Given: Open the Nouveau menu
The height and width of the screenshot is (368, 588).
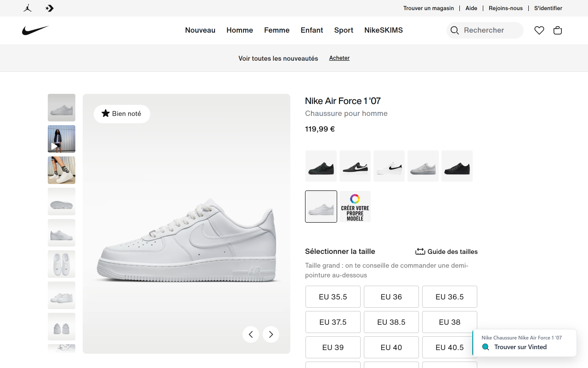Looking at the screenshot, I should pyautogui.click(x=200, y=30).
